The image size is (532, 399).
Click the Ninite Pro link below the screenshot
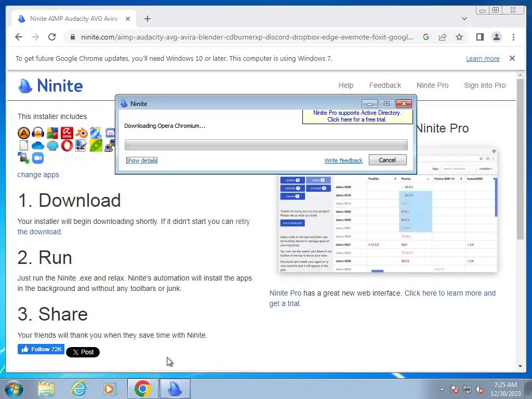[285, 293]
